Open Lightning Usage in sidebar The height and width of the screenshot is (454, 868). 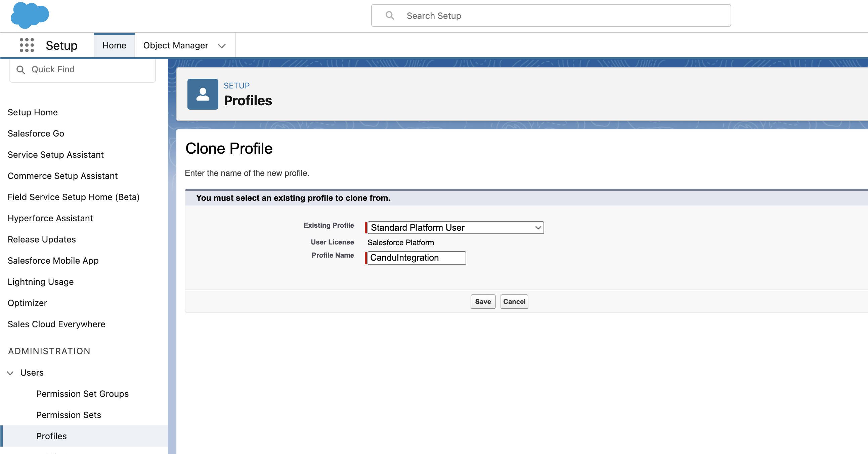[x=41, y=281]
